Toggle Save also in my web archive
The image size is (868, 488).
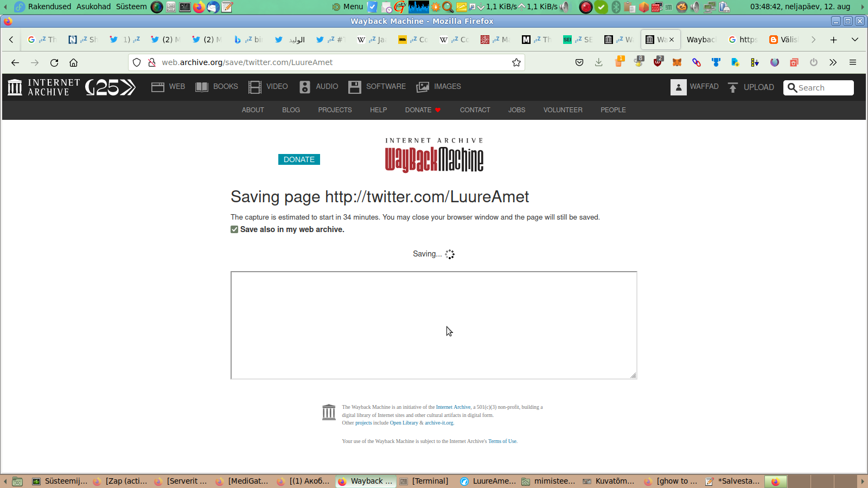pos(234,229)
